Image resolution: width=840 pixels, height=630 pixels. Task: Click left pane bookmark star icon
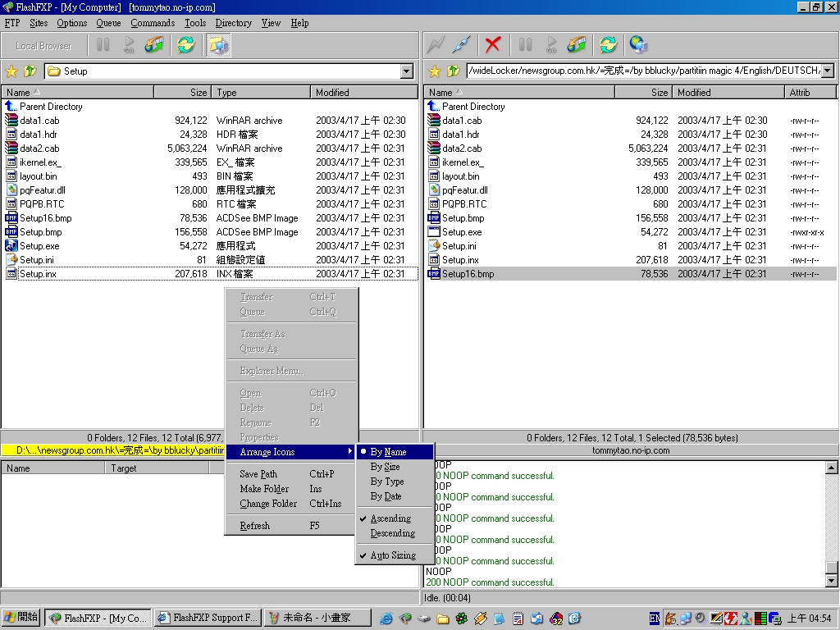click(x=11, y=71)
